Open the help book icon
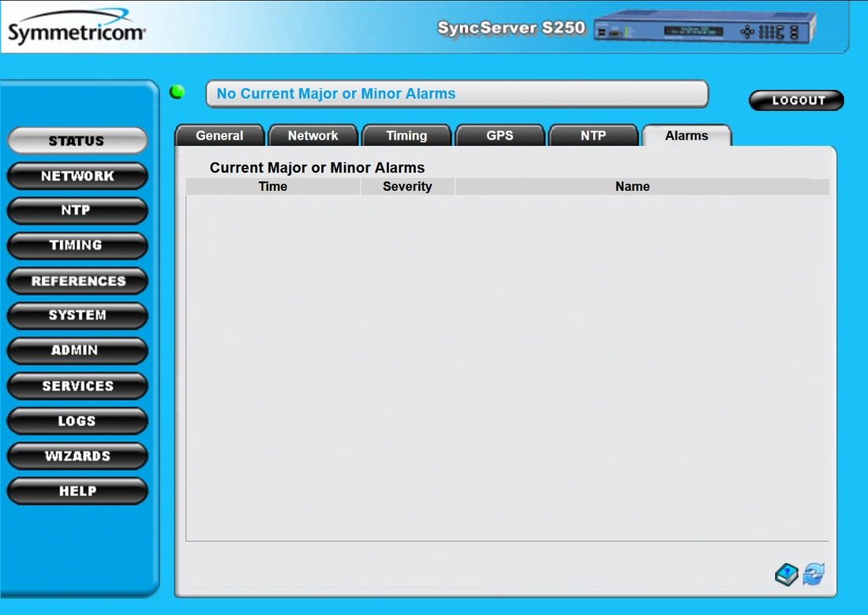 786,574
